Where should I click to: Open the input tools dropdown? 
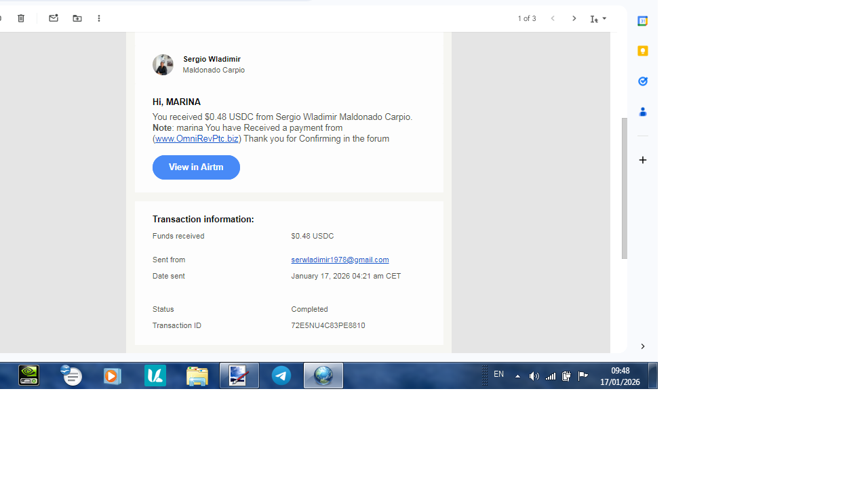point(598,19)
